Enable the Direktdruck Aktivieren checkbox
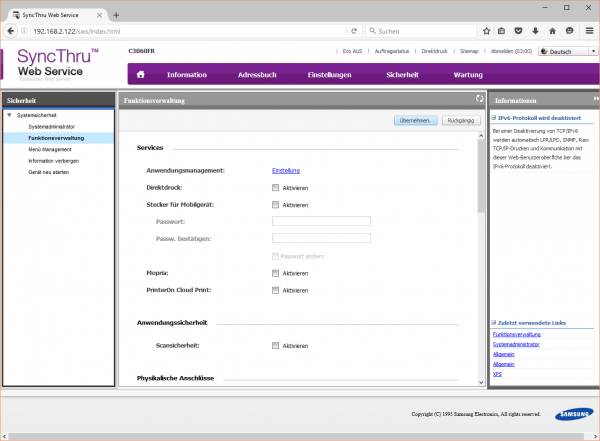This screenshot has height=441, width=600. pos(275,188)
